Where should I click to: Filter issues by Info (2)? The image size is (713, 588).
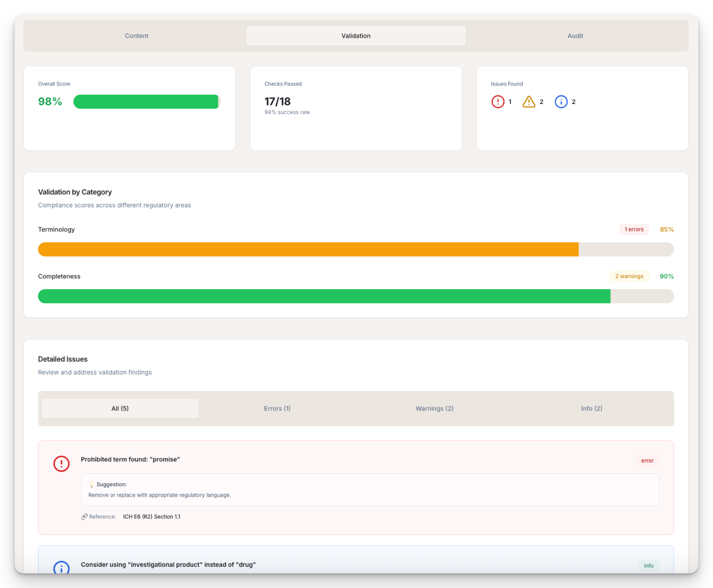pos(592,408)
